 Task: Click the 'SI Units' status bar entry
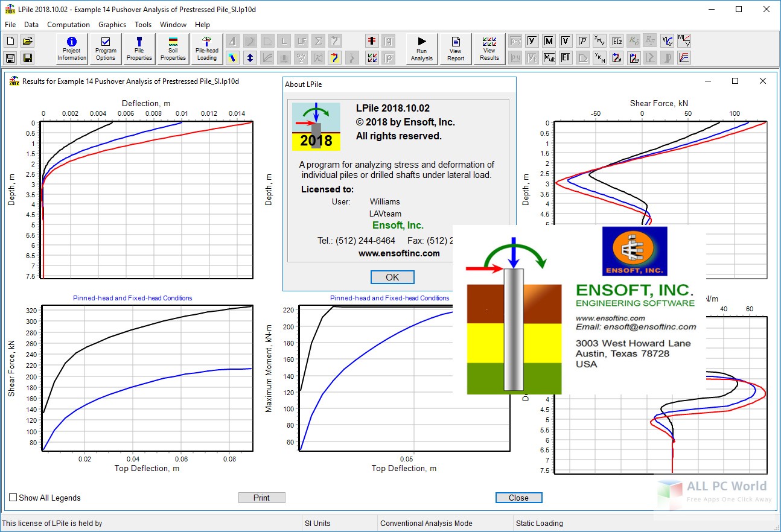coord(317,524)
